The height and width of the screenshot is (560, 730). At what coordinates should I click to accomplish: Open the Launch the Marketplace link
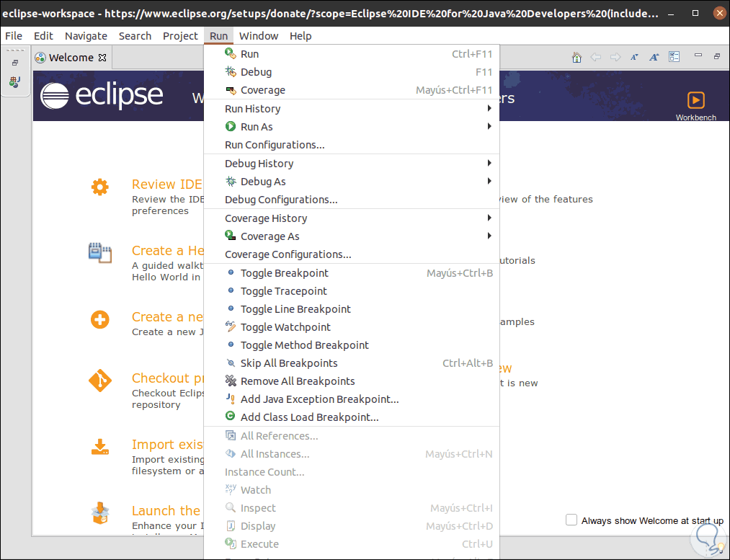click(x=166, y=511)
